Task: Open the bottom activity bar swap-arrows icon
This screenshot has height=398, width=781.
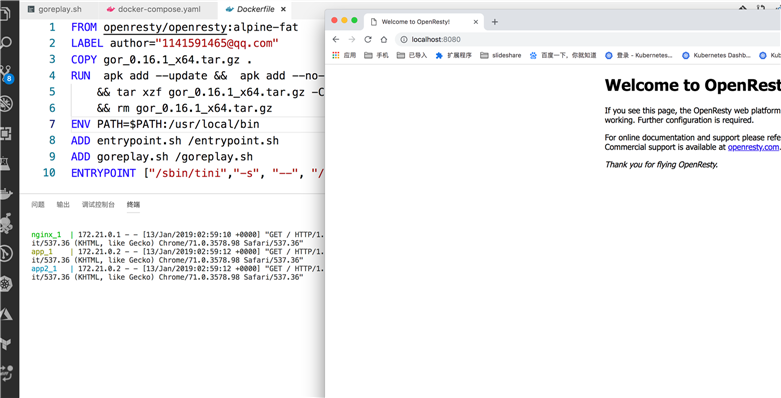Action: tap(6, 374)
